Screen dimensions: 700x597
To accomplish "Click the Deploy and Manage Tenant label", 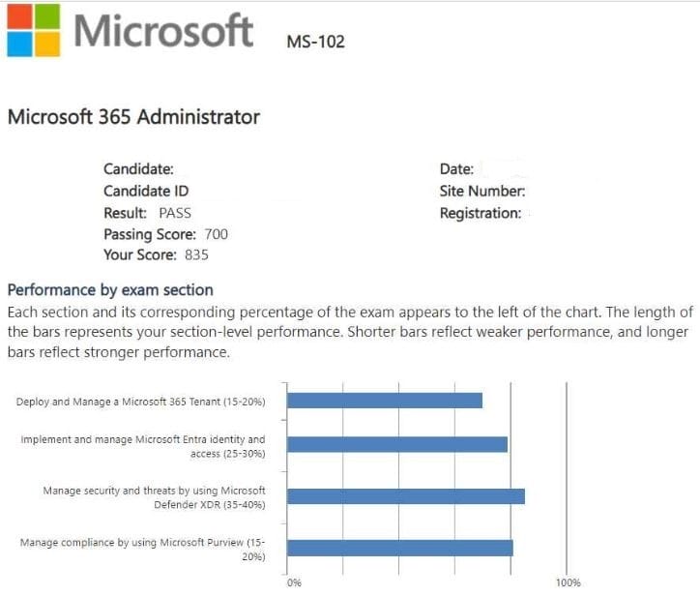I will (x=140, y=402).
